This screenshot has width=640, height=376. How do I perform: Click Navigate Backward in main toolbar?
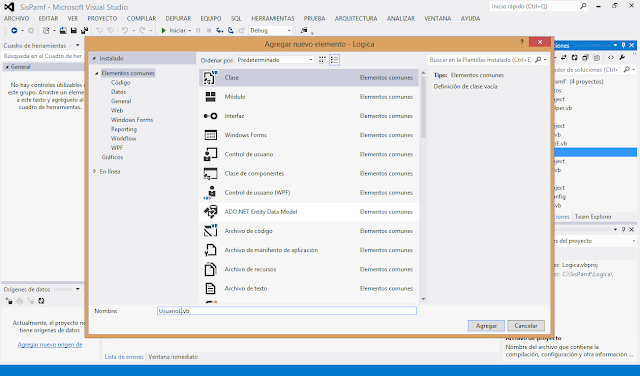(x=14, y=31)
